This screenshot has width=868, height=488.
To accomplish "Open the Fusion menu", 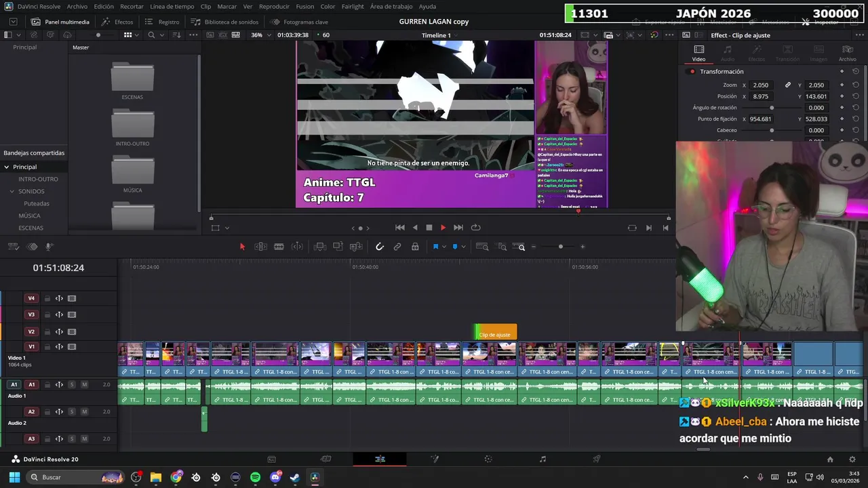I will click(x=304, y=6).
